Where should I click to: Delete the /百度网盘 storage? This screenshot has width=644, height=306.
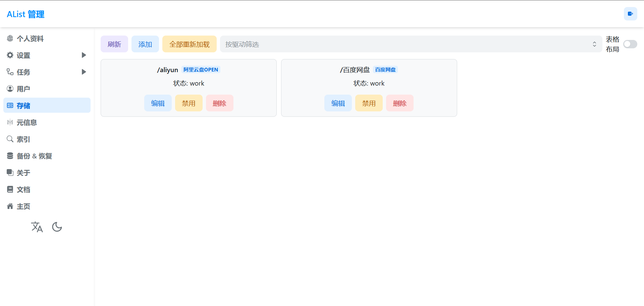pyautogui.click(x=400, y=103)
